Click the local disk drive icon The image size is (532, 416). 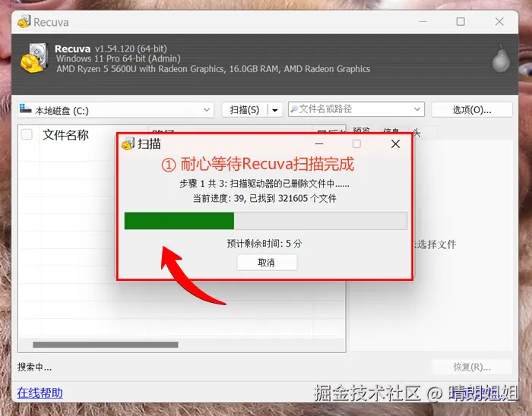pyautogui.click(x=25, y=109)
